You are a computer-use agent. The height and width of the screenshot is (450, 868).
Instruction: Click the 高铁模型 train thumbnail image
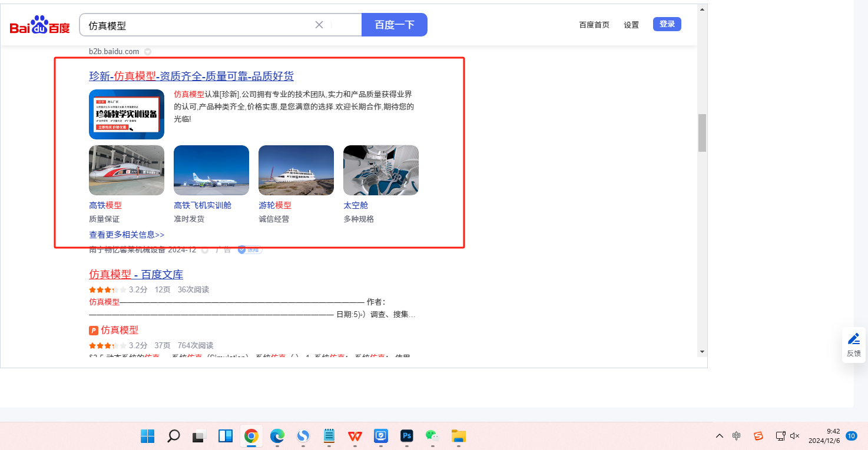click(x=127, y=170)
